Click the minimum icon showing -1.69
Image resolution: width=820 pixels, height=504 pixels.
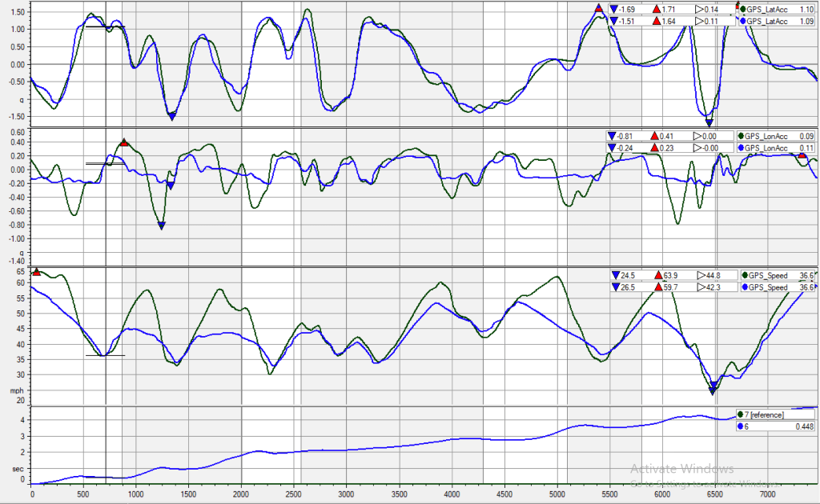pyautogui.click(x=614, y=10)
